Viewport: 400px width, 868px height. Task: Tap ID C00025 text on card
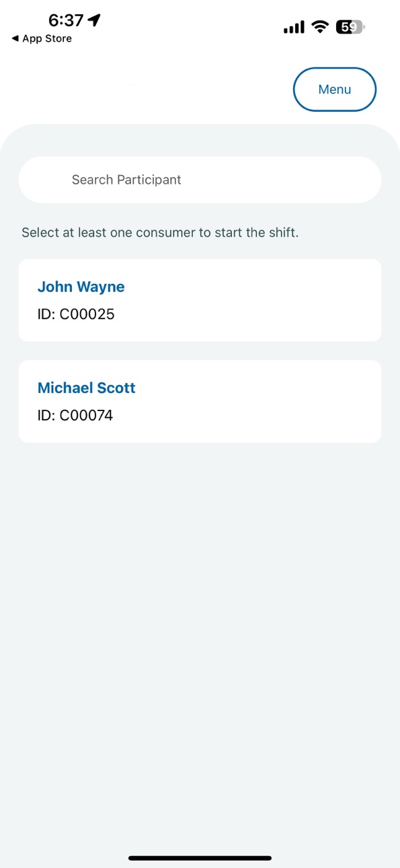[76, 314]
